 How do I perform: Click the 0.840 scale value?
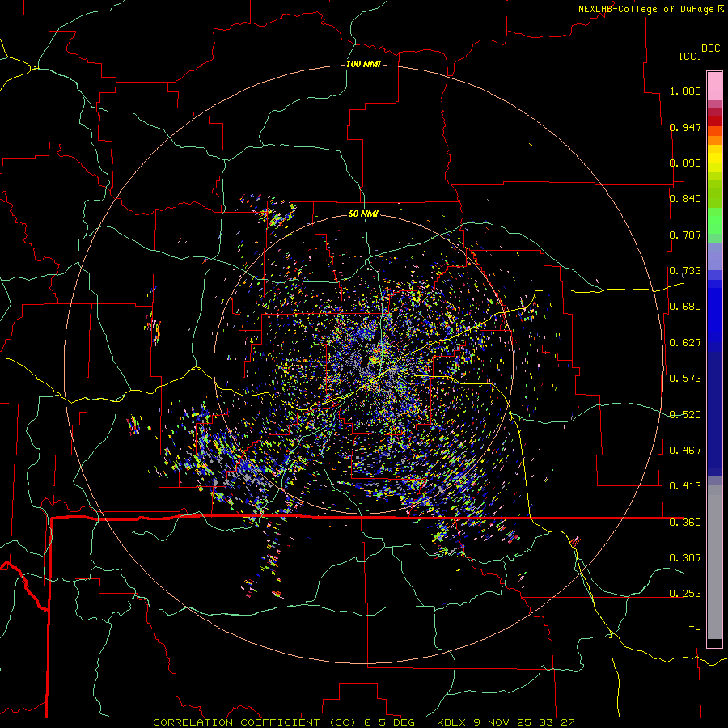(685, 199)
